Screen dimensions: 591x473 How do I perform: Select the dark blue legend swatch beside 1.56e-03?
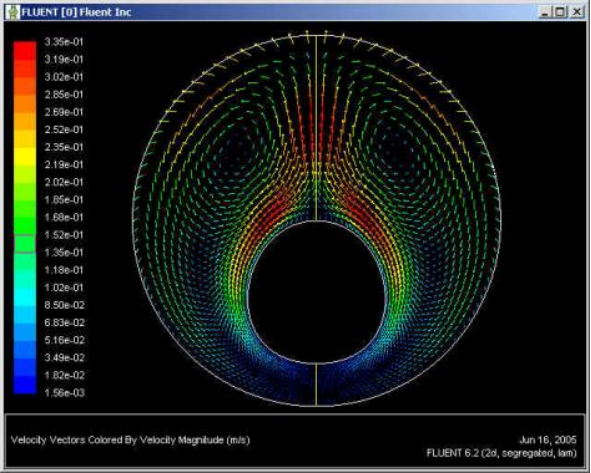(x=25, y=384)
